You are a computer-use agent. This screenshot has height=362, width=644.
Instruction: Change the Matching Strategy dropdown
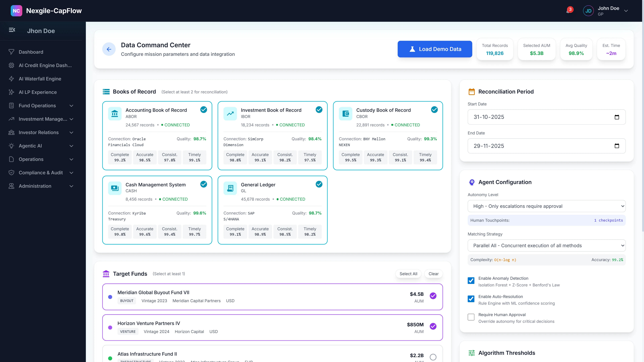546,245
